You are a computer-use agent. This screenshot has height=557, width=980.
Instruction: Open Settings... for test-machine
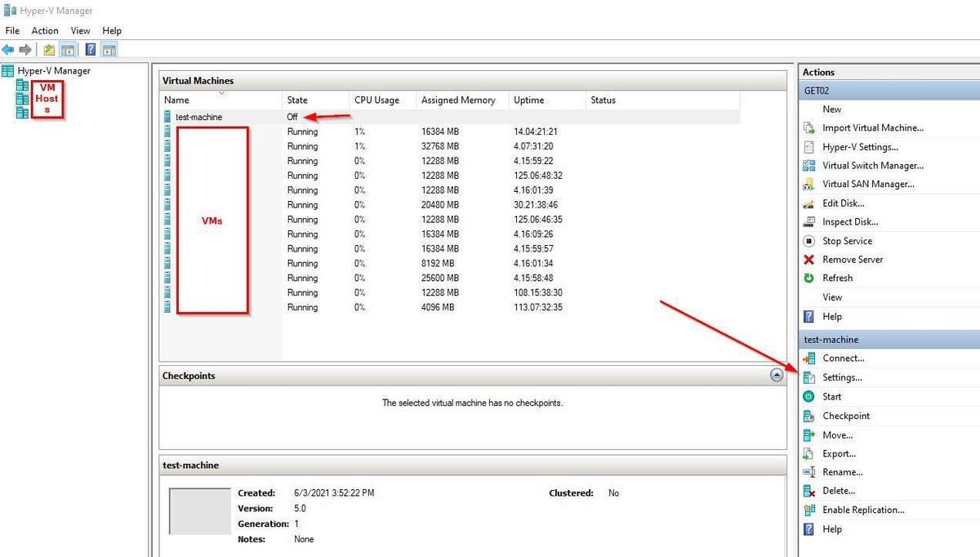(842, 377)
